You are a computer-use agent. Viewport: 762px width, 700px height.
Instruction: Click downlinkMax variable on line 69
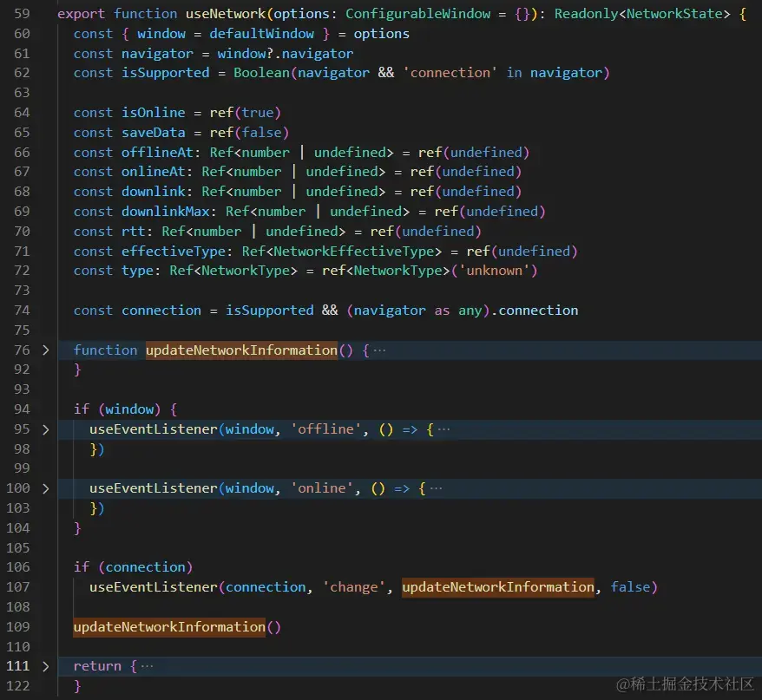click(x=165, y=212)
